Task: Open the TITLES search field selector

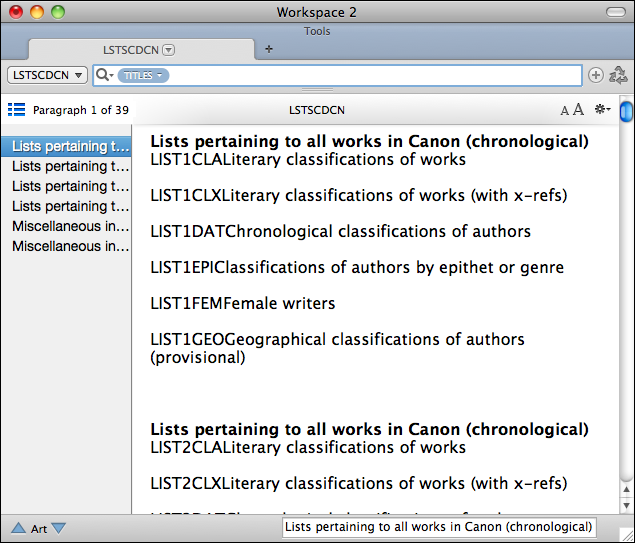Action: (x=143, y=76)
